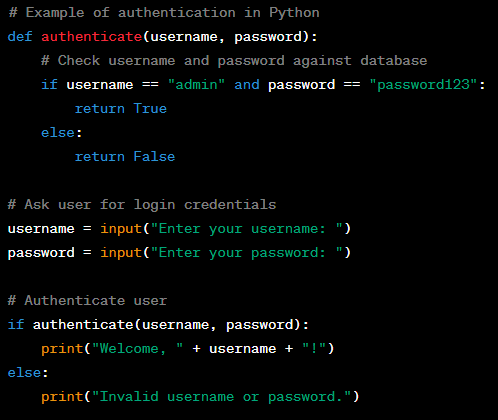
Task: Click the 'input' call on the password line
Action: 121,253
